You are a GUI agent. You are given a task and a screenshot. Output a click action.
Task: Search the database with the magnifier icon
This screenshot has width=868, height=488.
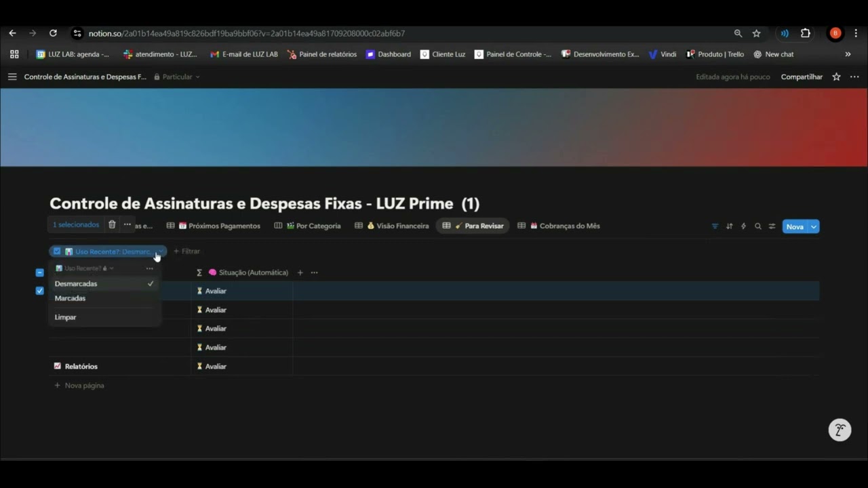point(758,226)
